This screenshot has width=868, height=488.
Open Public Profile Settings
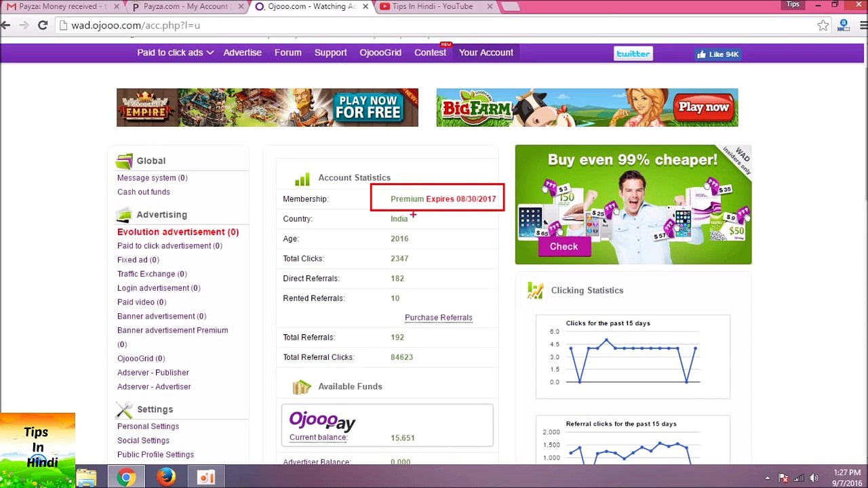(155, 455)
